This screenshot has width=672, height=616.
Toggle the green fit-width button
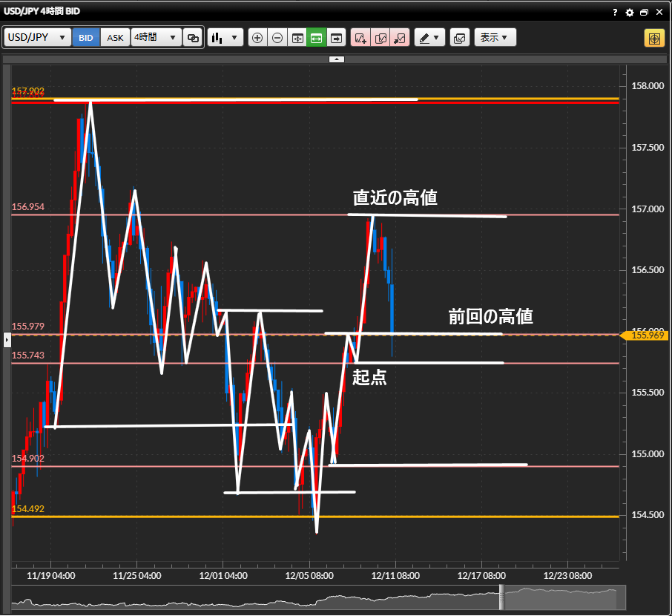317,38
